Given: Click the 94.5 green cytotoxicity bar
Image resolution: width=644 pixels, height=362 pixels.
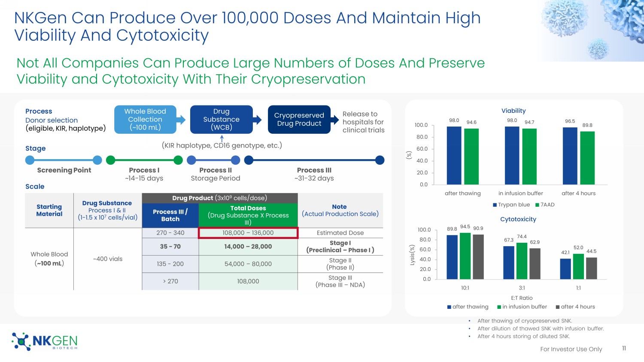Looking at the screenshot, I should 465,256.
